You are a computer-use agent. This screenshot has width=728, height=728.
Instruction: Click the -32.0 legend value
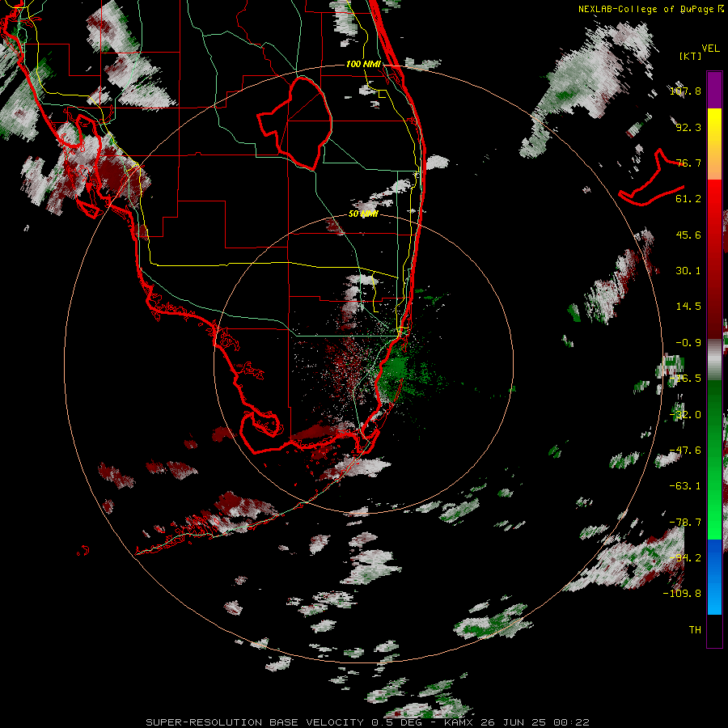pos(685,415)
